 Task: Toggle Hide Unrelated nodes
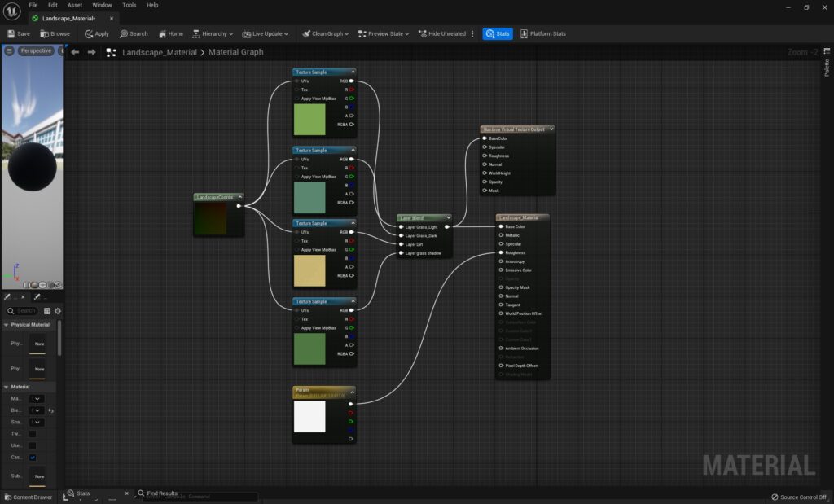pos(442,33)
